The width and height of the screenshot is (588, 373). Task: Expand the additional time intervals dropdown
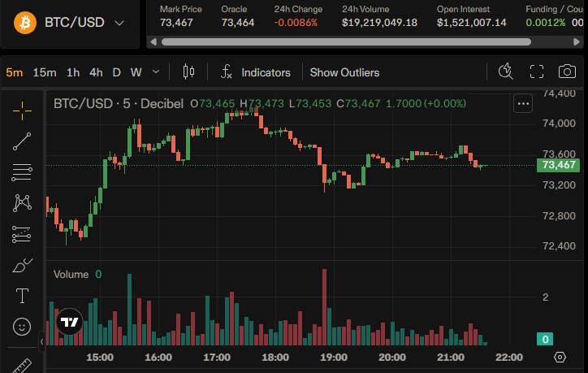[156, 72]
